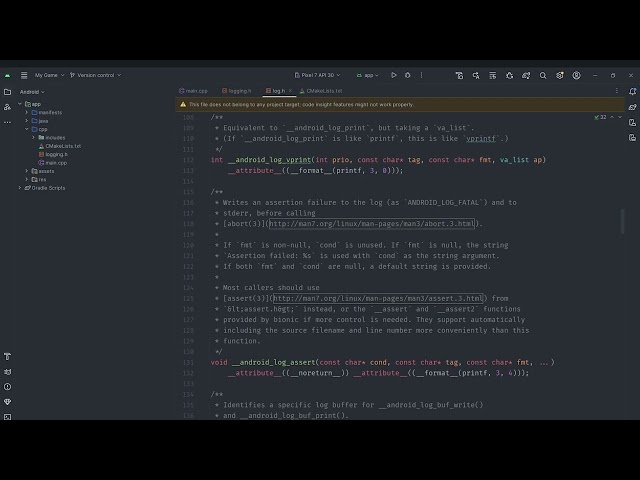The width and height of the screenshot is (640, 480).
Task: Open the Logcat tool window icon
Action: tap(7, 372)
